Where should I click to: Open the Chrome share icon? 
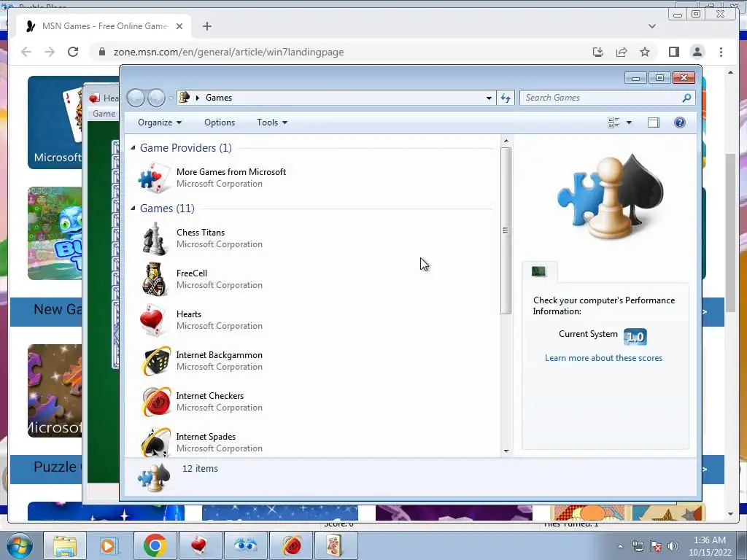tap(622, 52)
